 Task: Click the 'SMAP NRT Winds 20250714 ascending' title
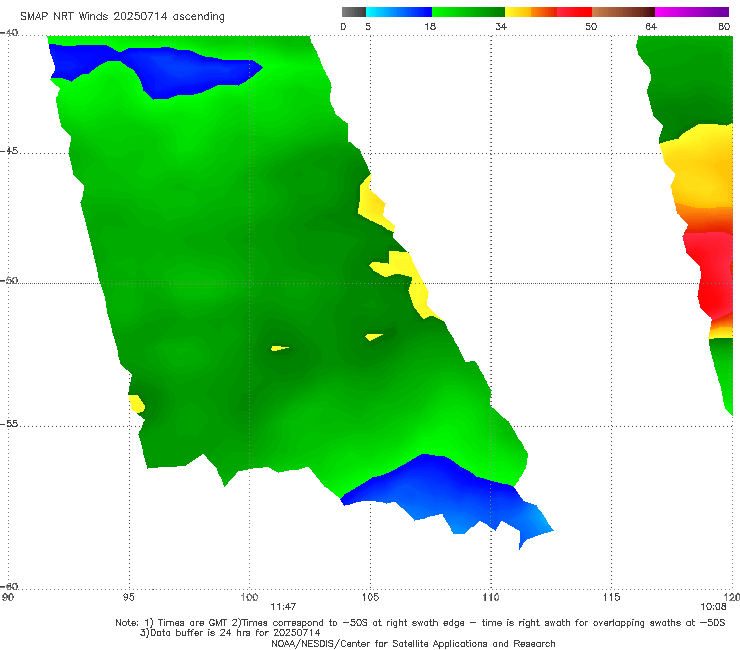point(122,17)
